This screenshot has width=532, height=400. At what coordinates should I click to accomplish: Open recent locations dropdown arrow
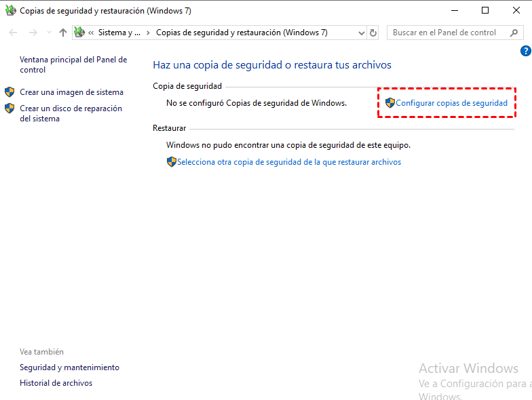point(49,33)
